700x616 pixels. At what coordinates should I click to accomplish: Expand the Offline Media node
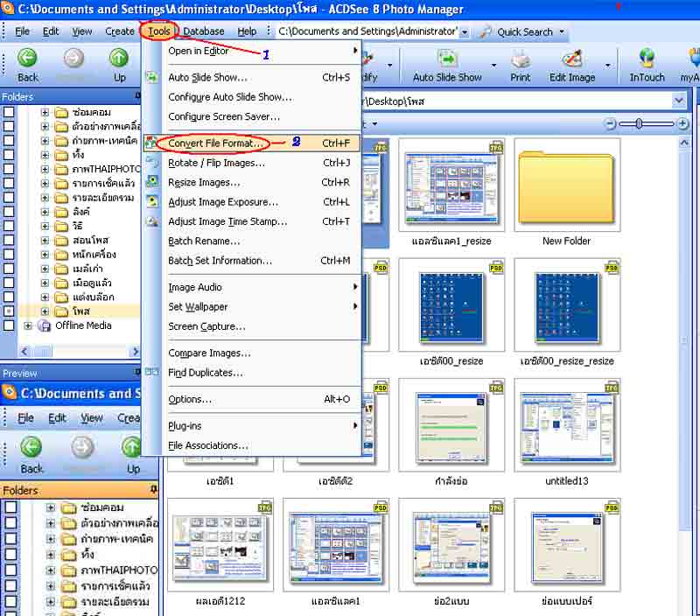(28, 325)
